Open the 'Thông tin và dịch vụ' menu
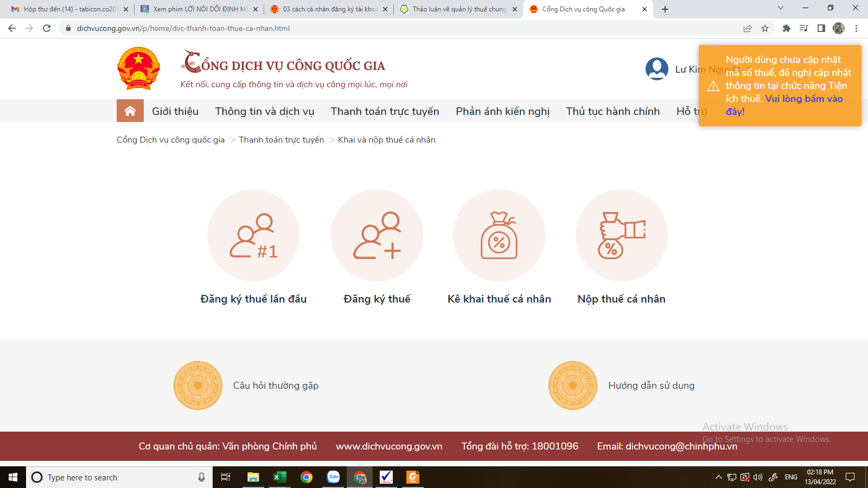868x488 pixels. click(x=264, y=111)
